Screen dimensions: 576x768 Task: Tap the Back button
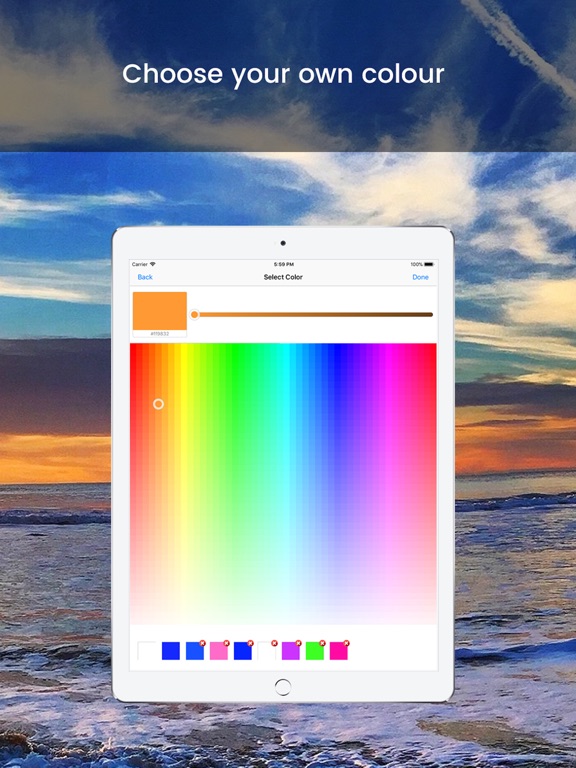[x=145, y=277]
